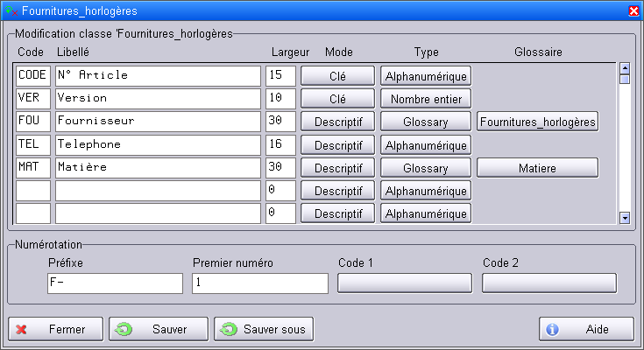Image resolution: width=644 pixels, height=350 pixels.
Task: Change the Alphanumérique type of the CODE row
Action: (x=426, y=76)
